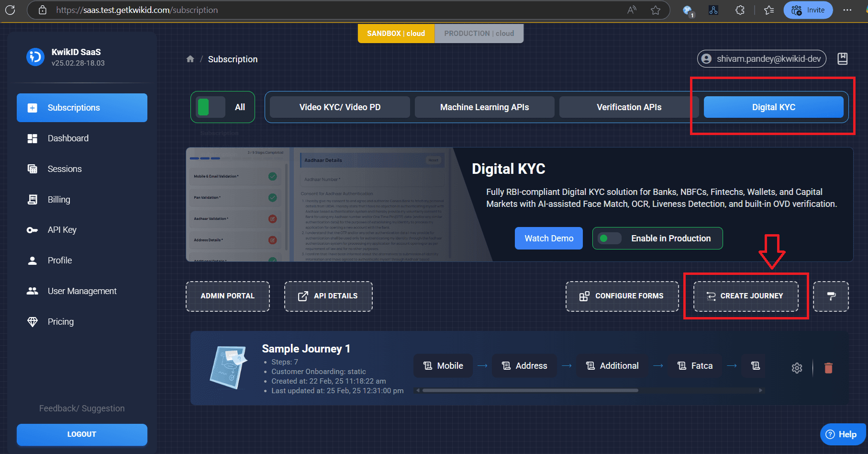868x454 pixels.
Task: Select the Digital KYC tab
Action: (x=774, y=107)
